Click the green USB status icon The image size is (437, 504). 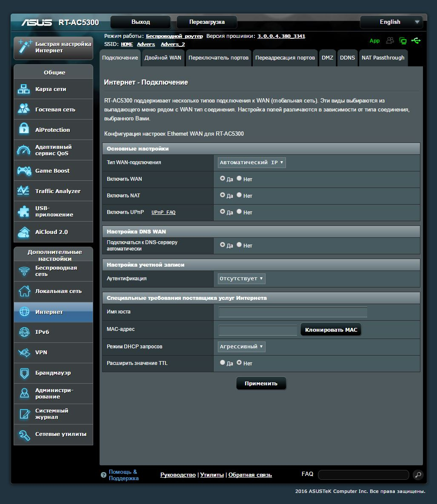(x=416, y=40)
